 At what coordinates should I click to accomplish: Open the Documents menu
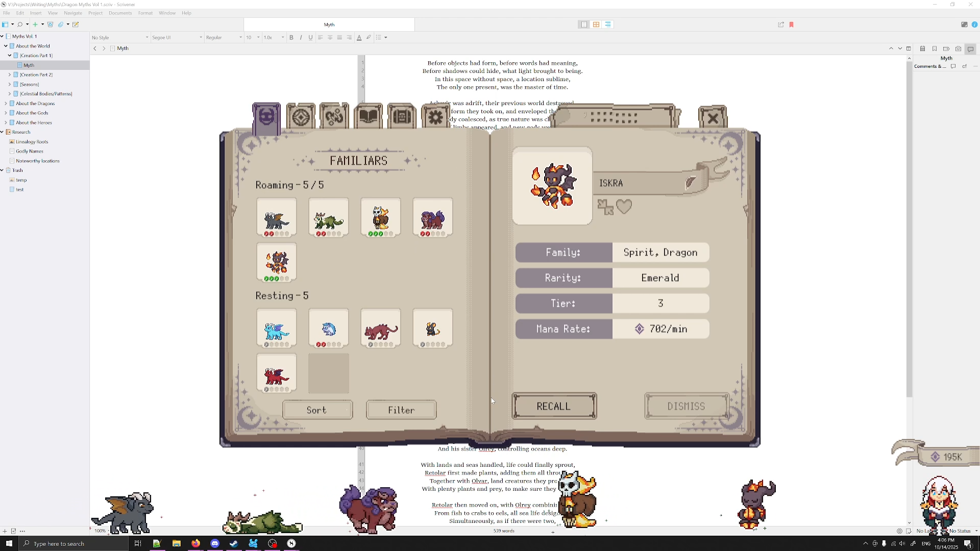pyautogui.click(x=120, y=13)
